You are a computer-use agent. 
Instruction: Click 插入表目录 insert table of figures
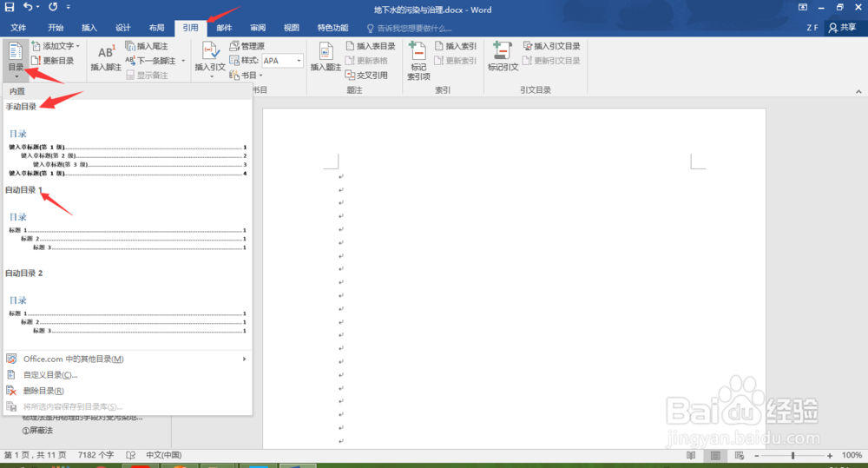(x=371, y=46)
